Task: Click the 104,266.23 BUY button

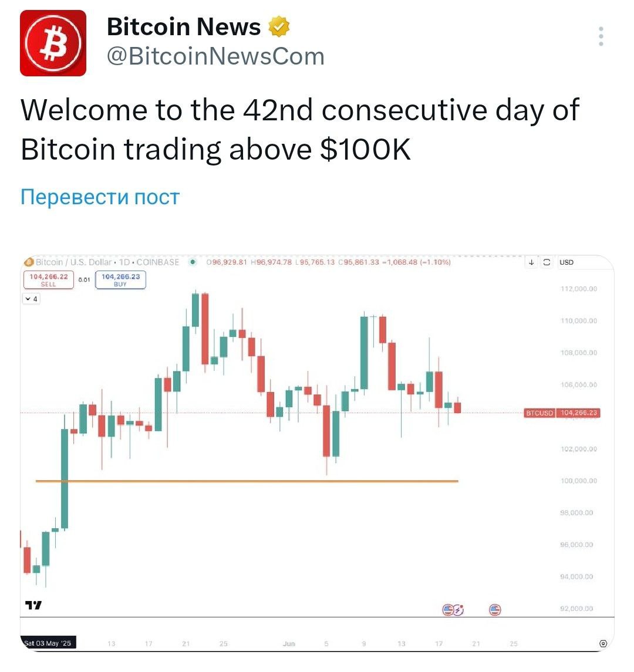Action: 120,280
